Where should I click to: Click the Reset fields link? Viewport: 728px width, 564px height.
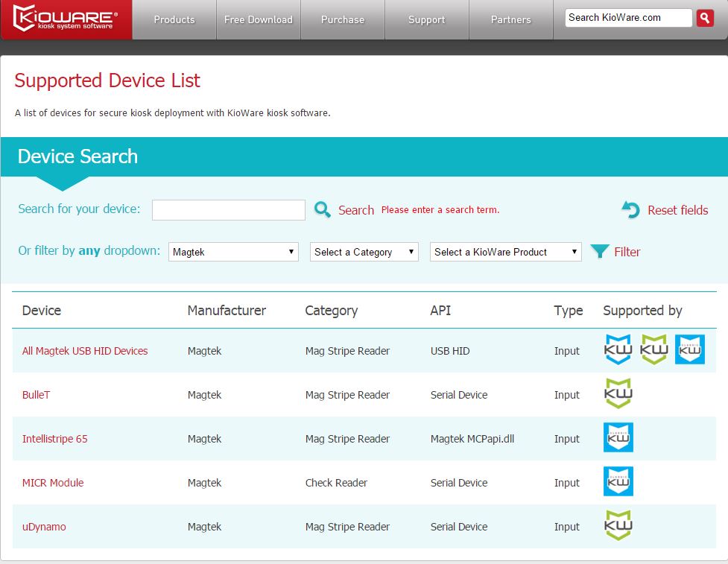coord(678,210)
